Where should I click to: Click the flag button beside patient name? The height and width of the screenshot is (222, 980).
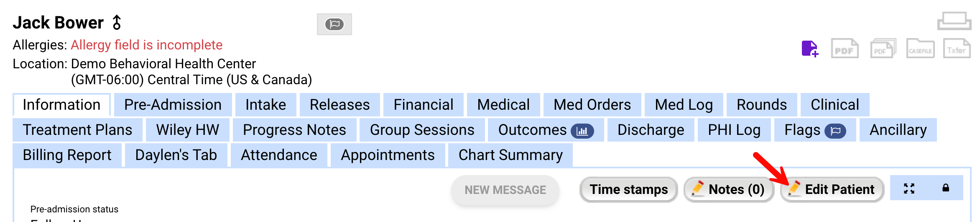(334, 24)
